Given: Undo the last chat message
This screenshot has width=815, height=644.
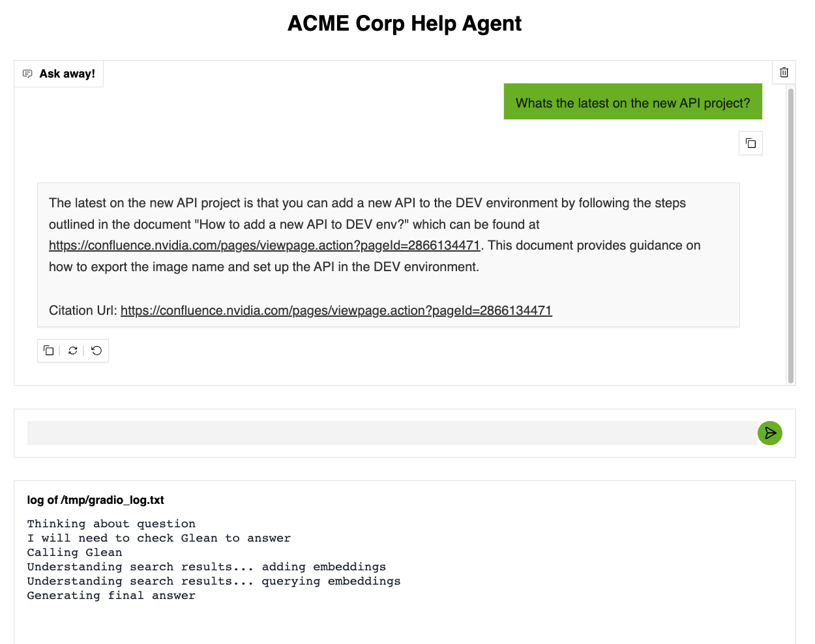Looking at the screenshot, I should coord(96,351).
